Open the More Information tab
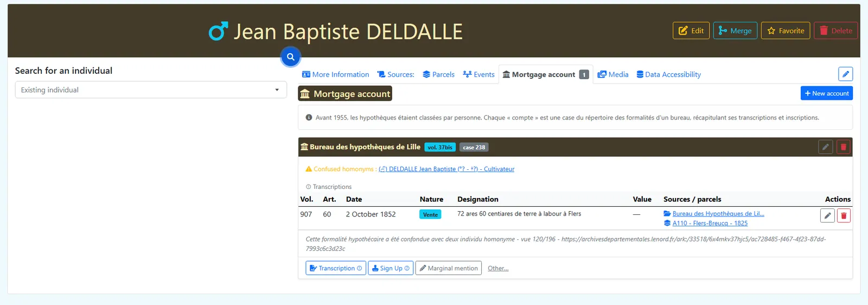 pyautogui.click(x=335, y=74)
